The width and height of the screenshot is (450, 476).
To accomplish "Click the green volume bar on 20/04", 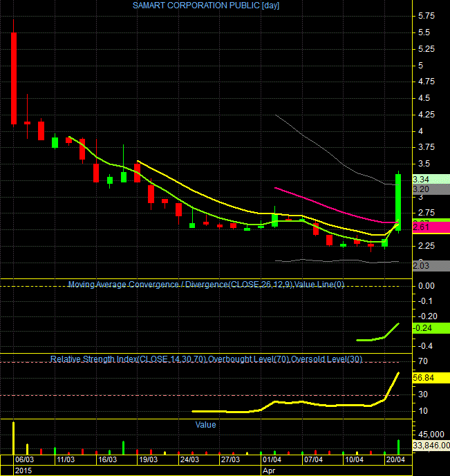I will point(398,447).
